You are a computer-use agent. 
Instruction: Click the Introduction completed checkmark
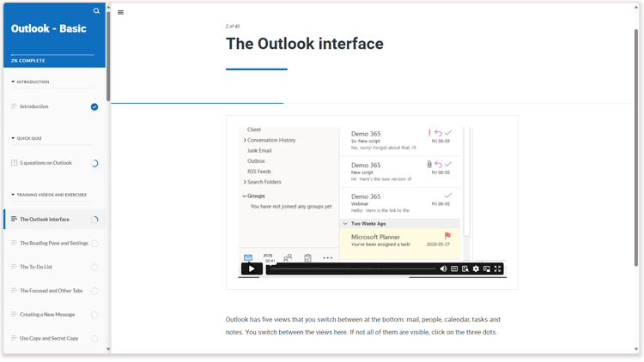pyautogui.click(x=94, y=107)
